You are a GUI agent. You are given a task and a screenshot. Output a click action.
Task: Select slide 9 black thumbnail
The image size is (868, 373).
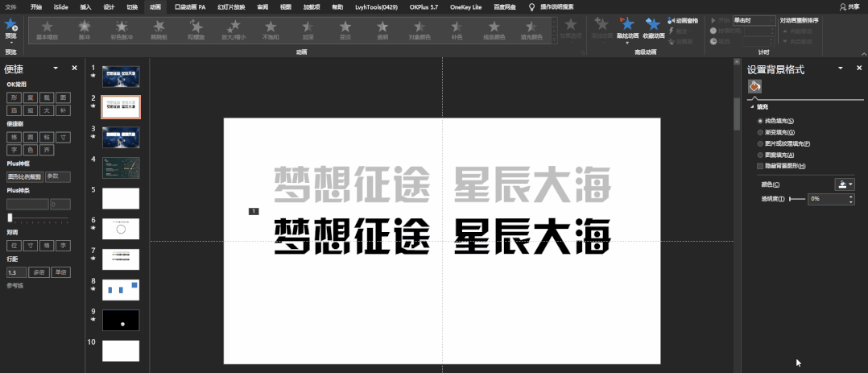(121, 321)
